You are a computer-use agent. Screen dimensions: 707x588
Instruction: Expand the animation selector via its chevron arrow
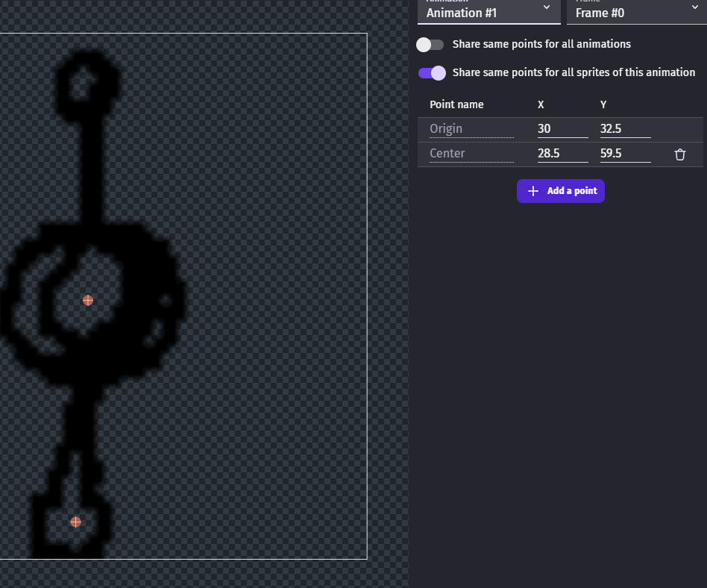(x=547, y=7)
